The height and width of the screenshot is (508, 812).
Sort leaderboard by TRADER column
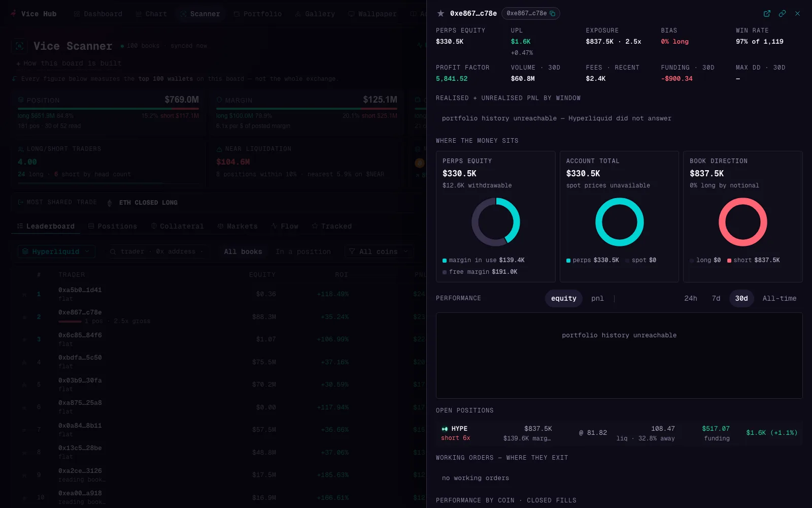72,275
